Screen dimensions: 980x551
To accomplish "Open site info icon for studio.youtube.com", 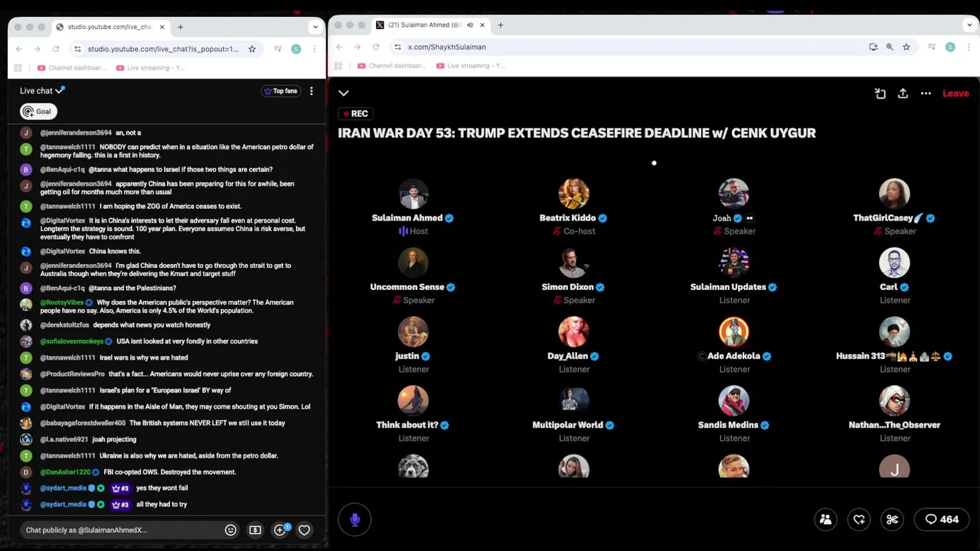I will pos(77,49).
